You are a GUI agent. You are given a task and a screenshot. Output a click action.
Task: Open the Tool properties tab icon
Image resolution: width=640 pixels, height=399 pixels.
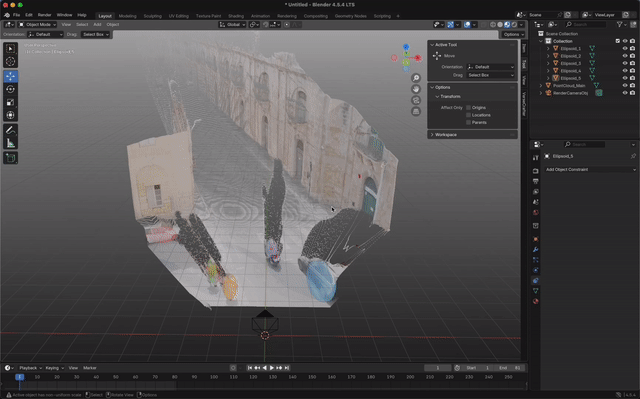pyautogui.click(x=536, y=158)
